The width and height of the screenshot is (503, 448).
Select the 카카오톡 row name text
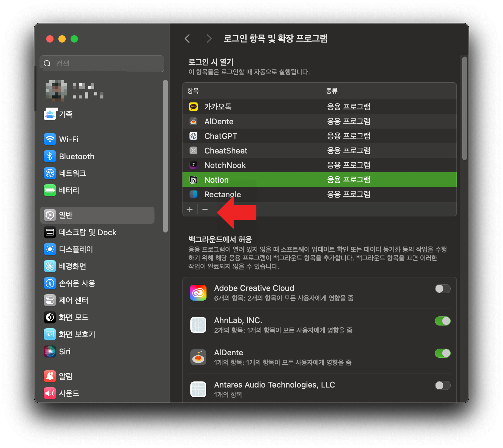[x=218, y=107]
